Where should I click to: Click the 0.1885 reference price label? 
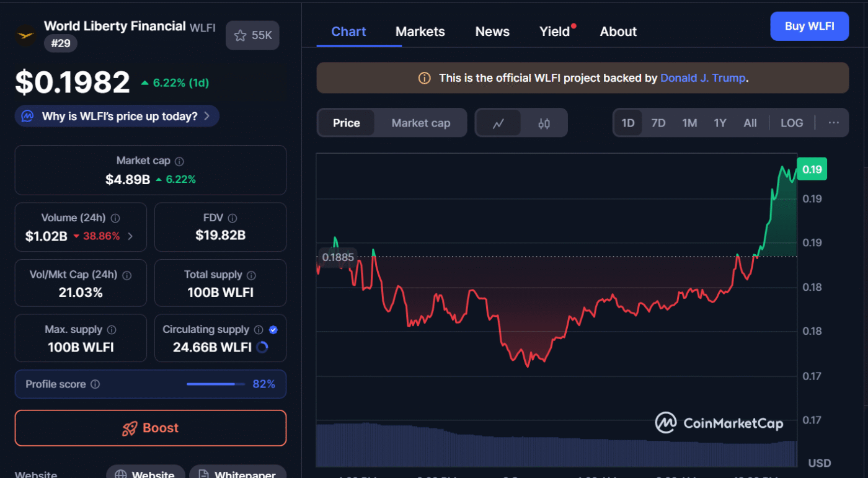coord(338,257)
